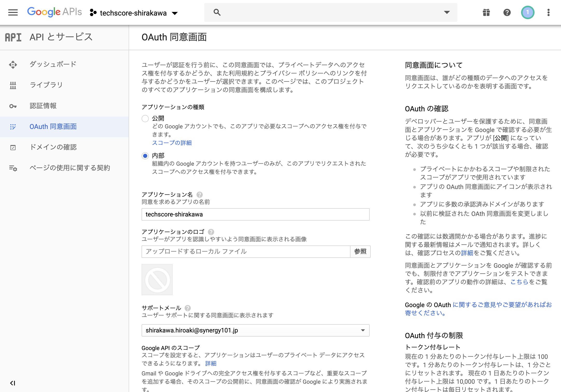This screenshot has width=561, height=392.
Task: Open 認証情報 in the sidebar
Action: click(x=43, y=106)
